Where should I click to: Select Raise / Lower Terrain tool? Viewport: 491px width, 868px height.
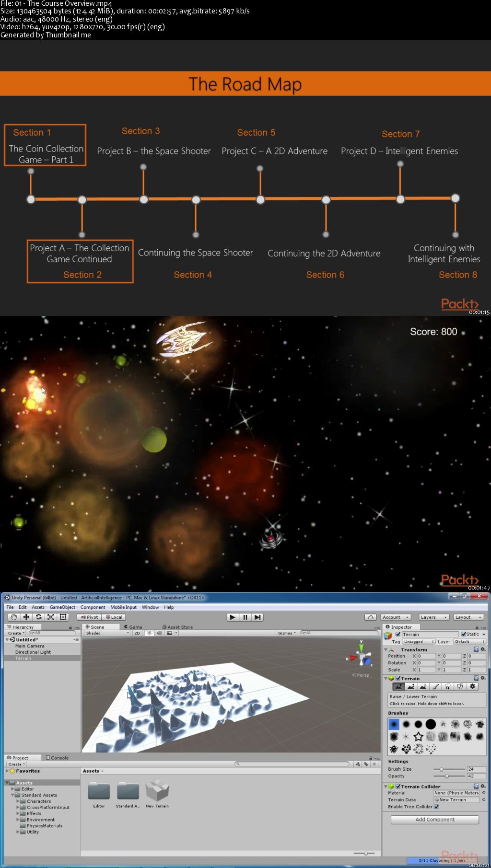pos(398,686)
